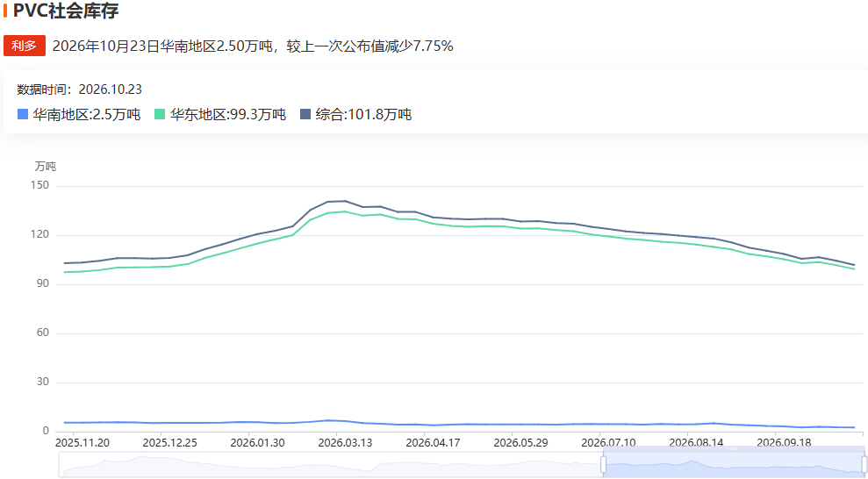Click the 2025.12.25 x-axis date label
The height and width of the screenshot is (479, 868).
(170, 443)
